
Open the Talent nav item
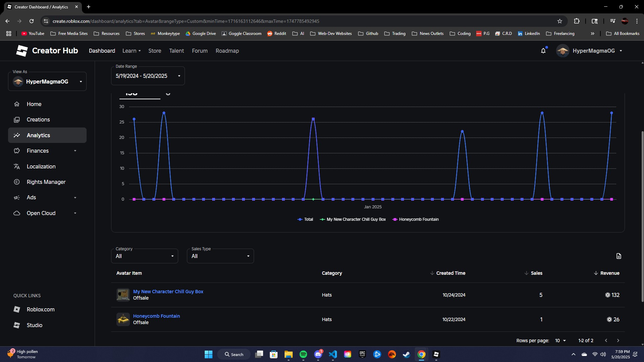(177, 51)
